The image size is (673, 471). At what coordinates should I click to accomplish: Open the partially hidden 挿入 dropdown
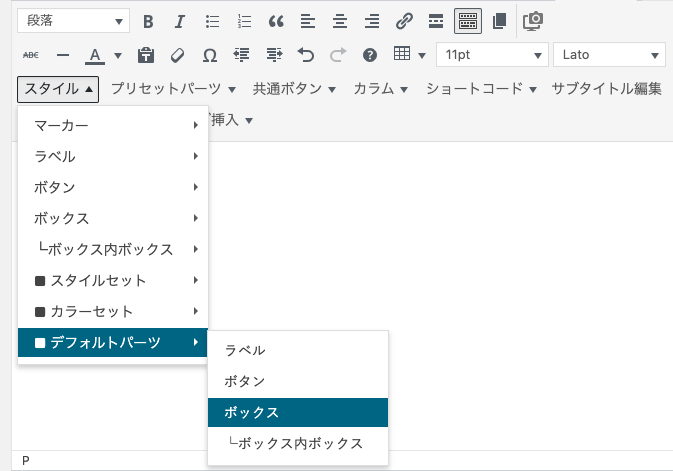click(x=231, y=120)
